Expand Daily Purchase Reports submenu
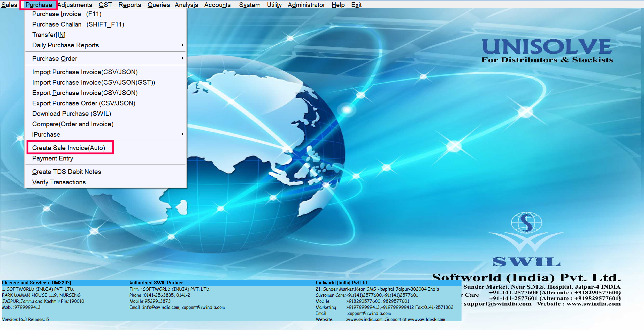 tap(106, 45)
